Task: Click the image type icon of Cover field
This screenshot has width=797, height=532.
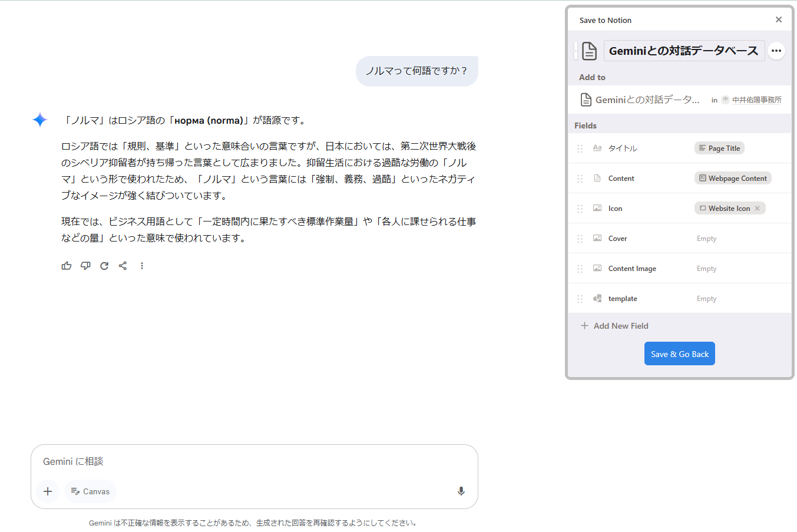Action: point(597,238)
